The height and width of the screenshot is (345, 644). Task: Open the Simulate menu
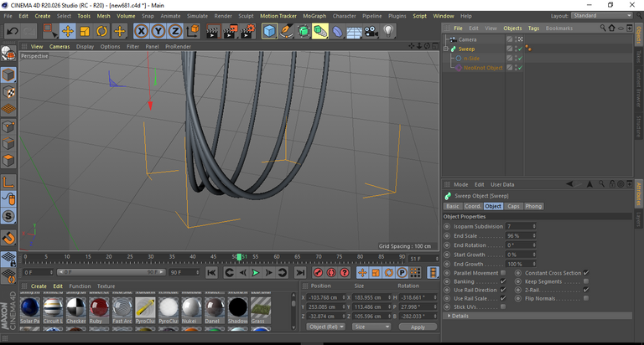tap(197, 16)
